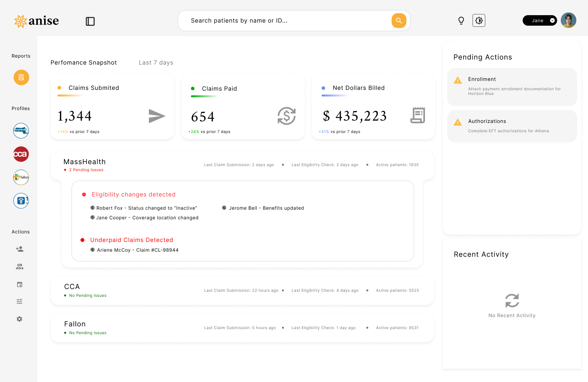Click the filter sliders icon in Actions
This screenshot has width=588, height=382.
pos(19,301)
